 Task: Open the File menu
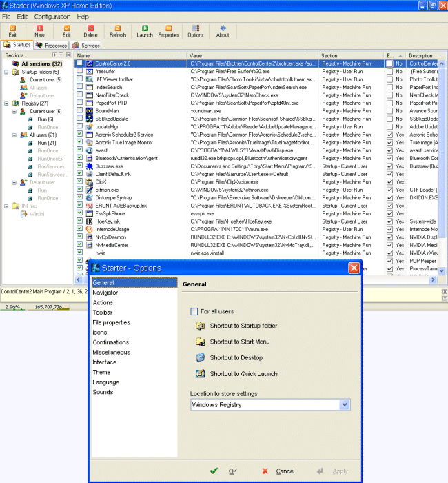coord(6,17)
